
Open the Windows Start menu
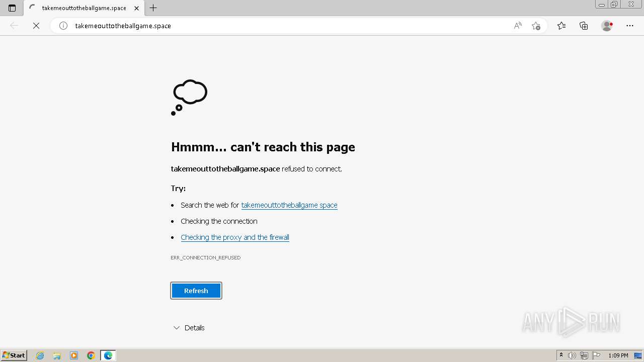(x=14, y=355)
